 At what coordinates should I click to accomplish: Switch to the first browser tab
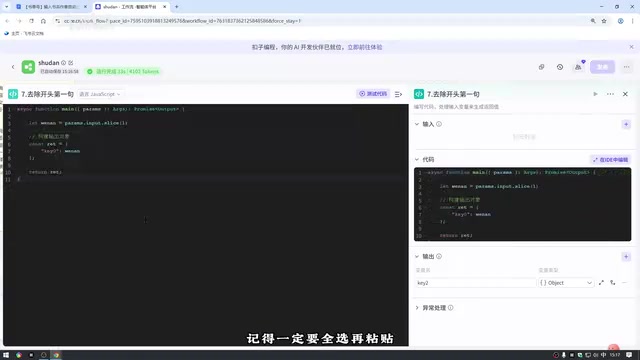51,7
